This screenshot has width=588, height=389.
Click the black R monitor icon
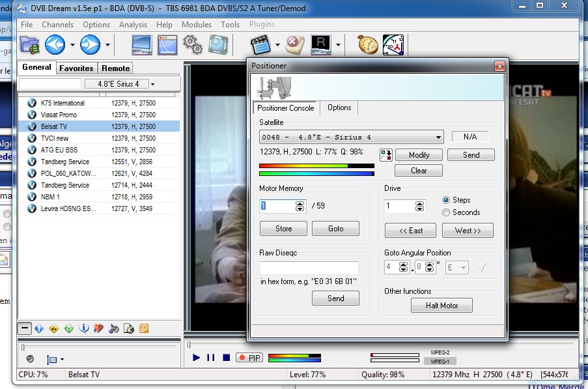[x=321, y=45]
